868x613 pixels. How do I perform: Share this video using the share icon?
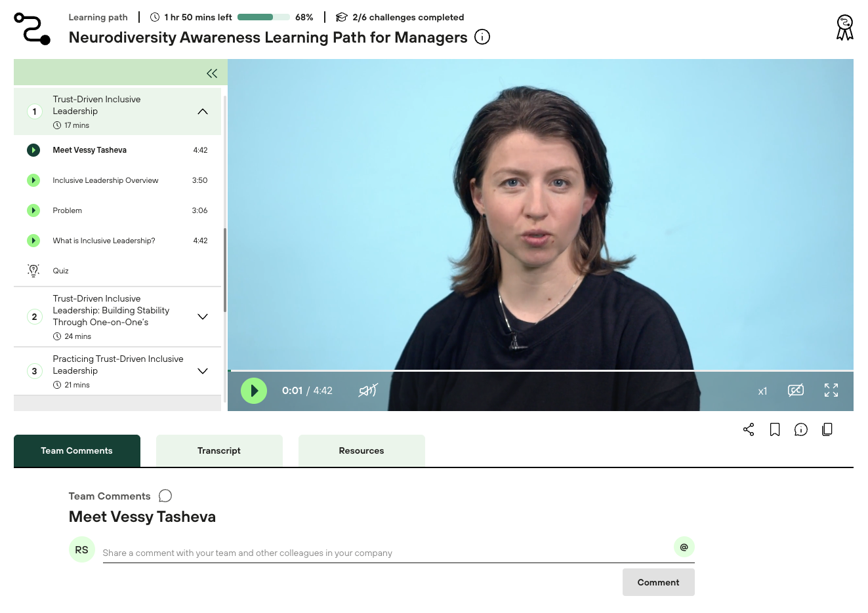749,429
